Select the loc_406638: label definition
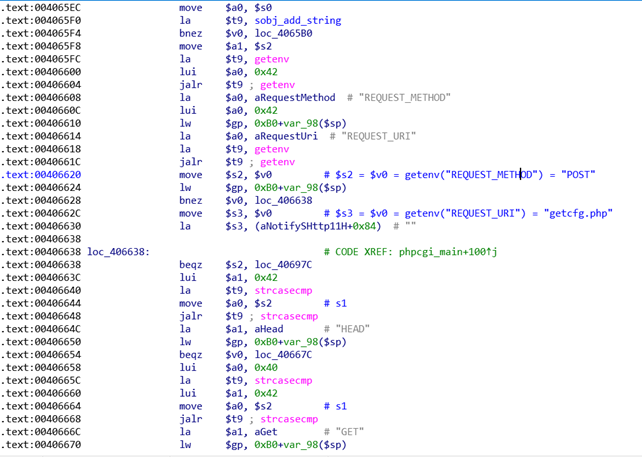Image resolution: width=642 pixels, height=457 pixels. 118,252
